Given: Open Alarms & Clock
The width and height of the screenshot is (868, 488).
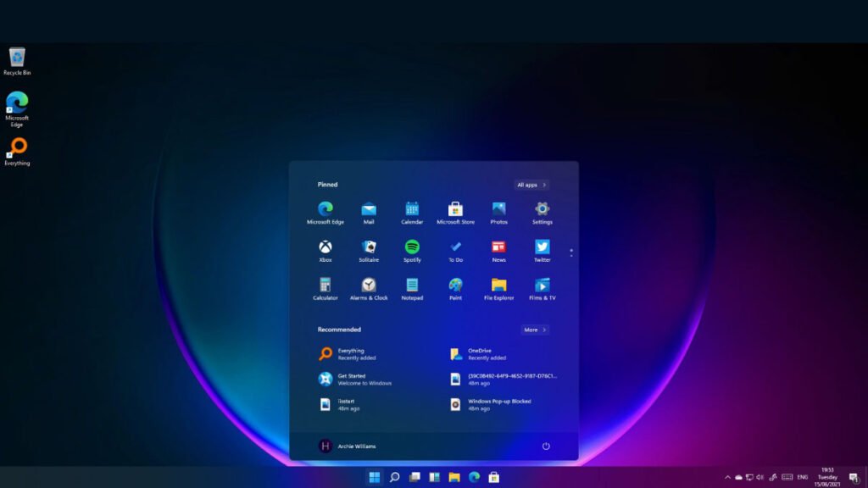Looking at the screenshot, I should pyautogui.click(x=369, y=289).
